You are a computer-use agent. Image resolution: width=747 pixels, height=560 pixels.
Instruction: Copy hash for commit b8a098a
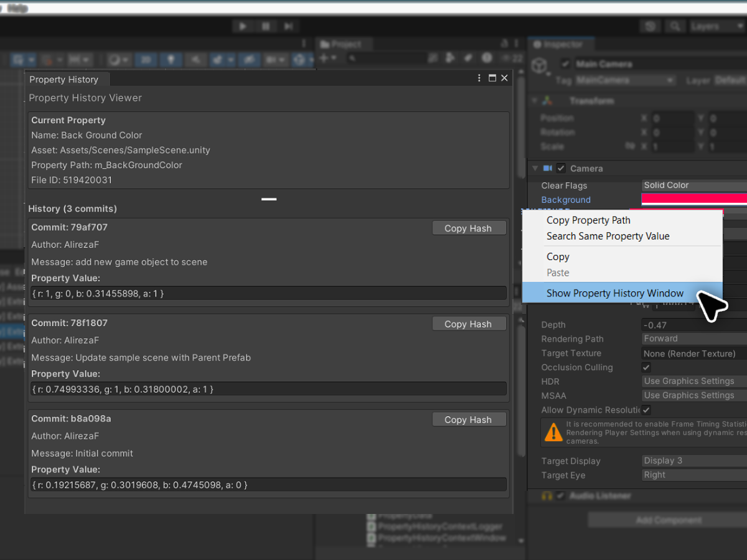tap(469, 420)
